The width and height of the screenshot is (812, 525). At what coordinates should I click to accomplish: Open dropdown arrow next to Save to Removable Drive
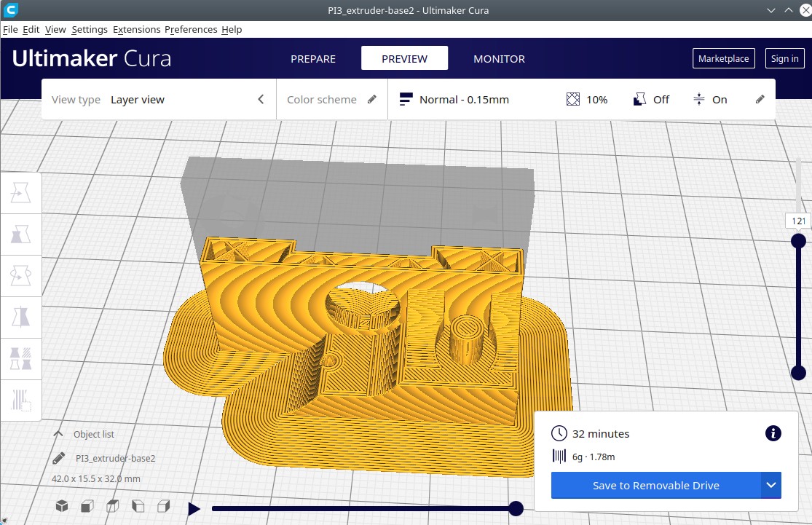[x=771, y=485]
